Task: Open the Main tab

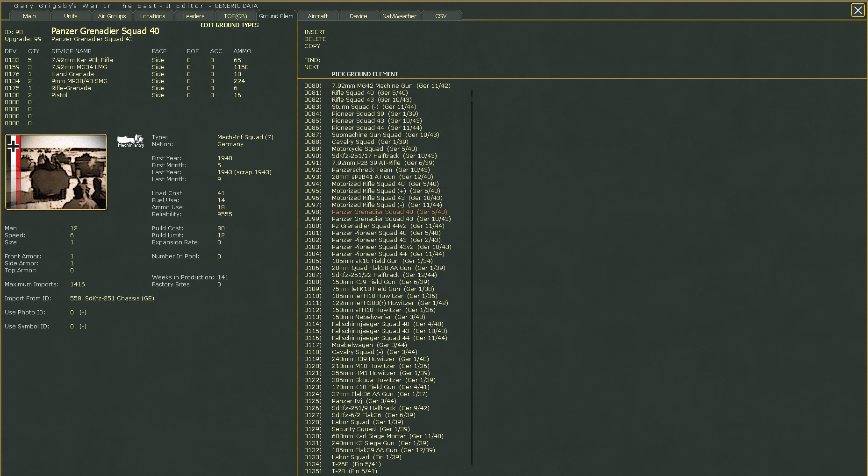Action: click(29, 16)
